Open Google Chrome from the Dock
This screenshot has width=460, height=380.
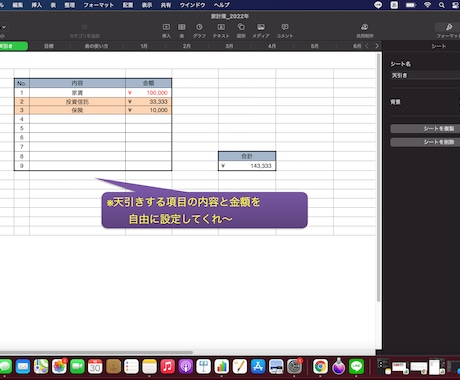click(x=320, y=367)
